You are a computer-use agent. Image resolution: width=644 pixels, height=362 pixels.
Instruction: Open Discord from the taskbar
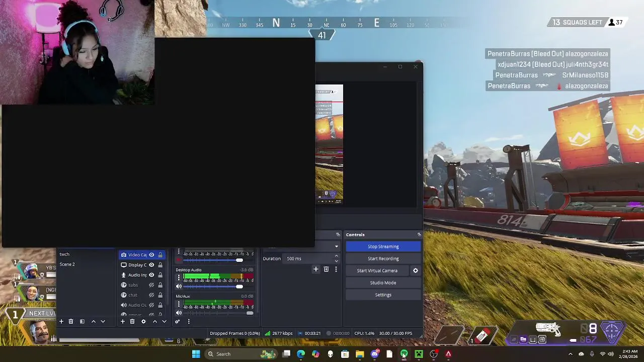(x=374, y=354)
